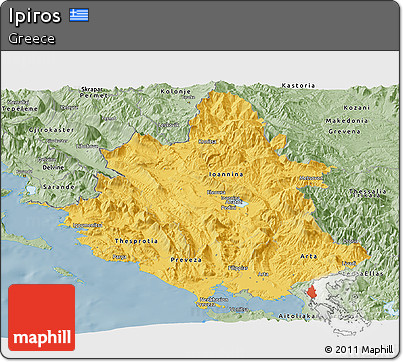403x362 pixels.
Task: Click the Ipiros title text
Action: 35,16
